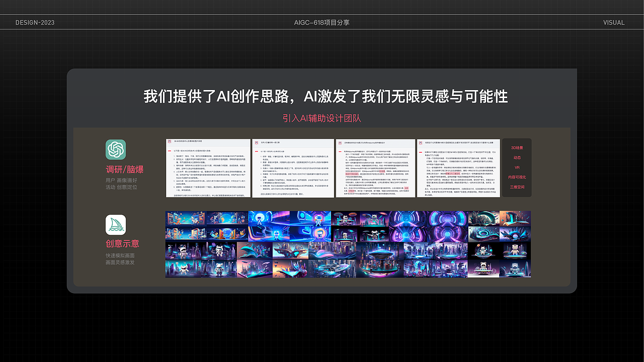Select the 三维空间 keyword
This screenshot has height=362, width=644.
coord(517,187)
